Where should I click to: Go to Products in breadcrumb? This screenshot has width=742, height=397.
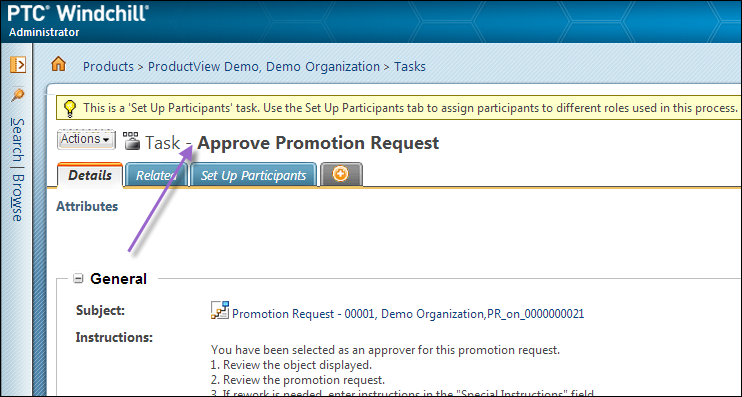click(x=108, y=67)
